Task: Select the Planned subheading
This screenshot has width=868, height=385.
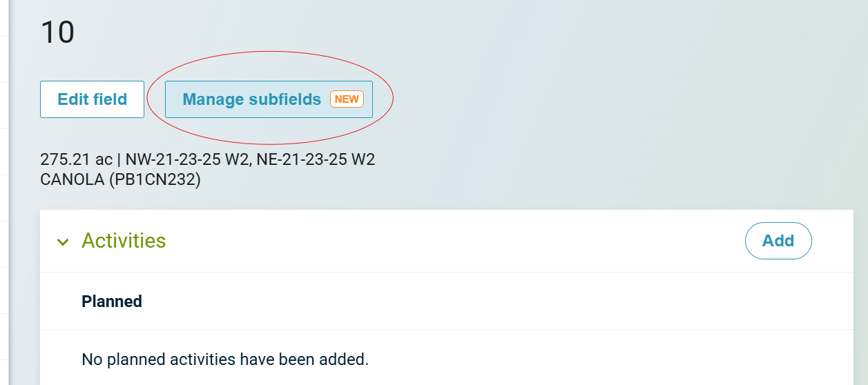Action: (112, 302)
